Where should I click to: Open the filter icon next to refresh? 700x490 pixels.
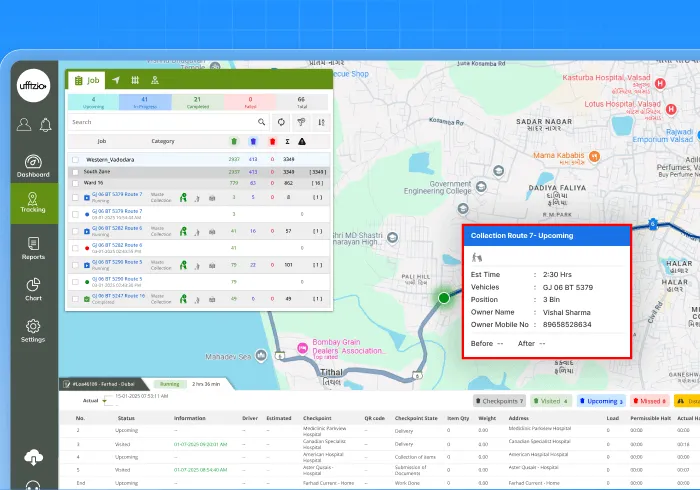point(300,122)
